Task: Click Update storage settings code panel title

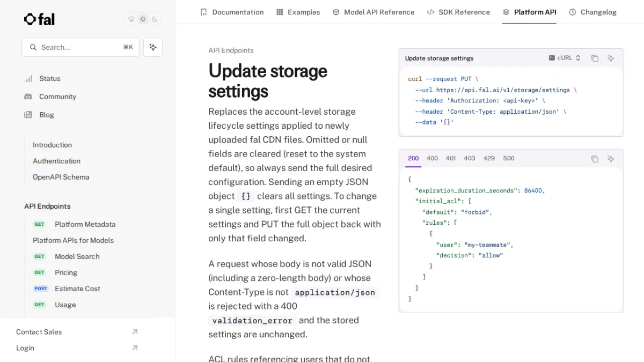Action: coord(439,58)
